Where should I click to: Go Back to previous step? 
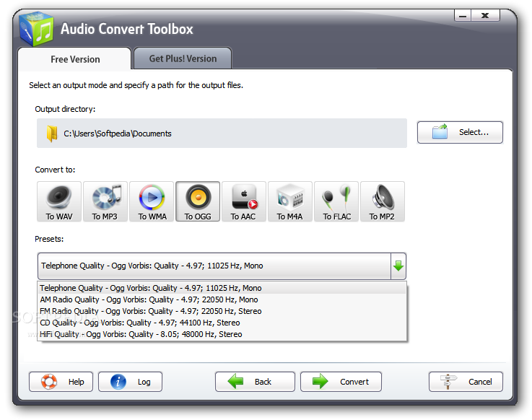tap(255, 382)
